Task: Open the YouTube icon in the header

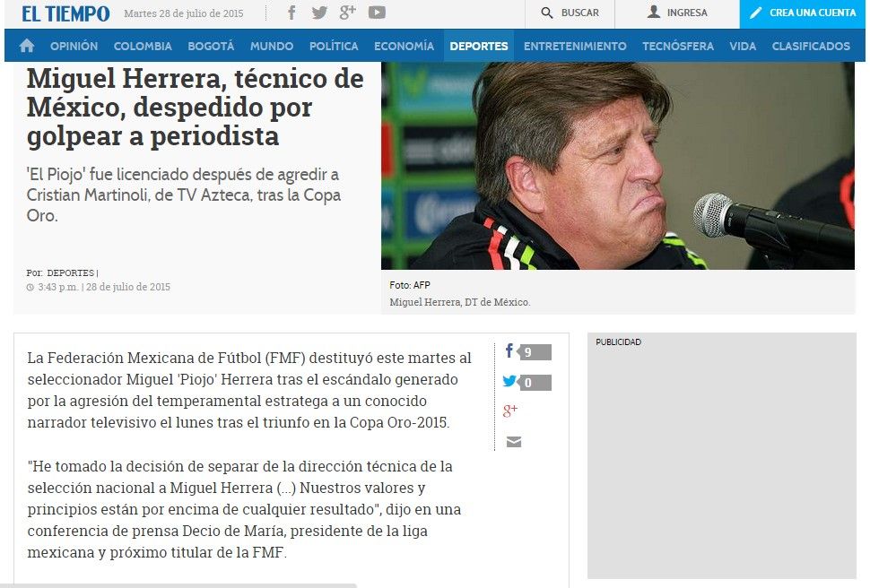Action: (377, 13)
